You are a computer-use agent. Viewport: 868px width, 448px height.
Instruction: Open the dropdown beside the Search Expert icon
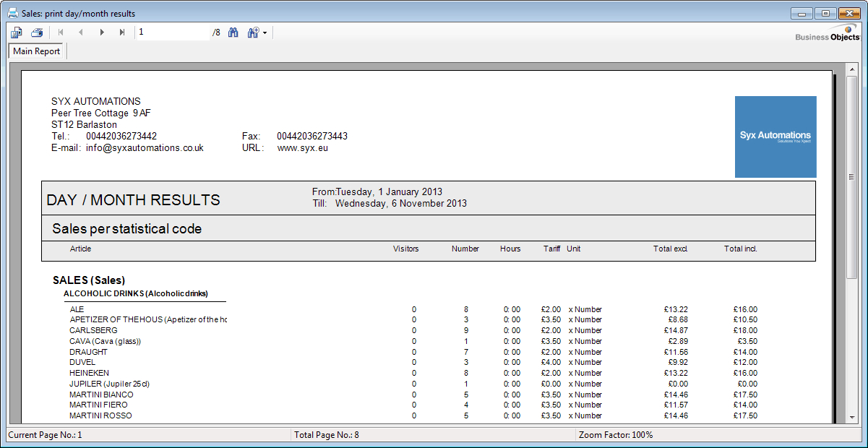coord(265,32)
